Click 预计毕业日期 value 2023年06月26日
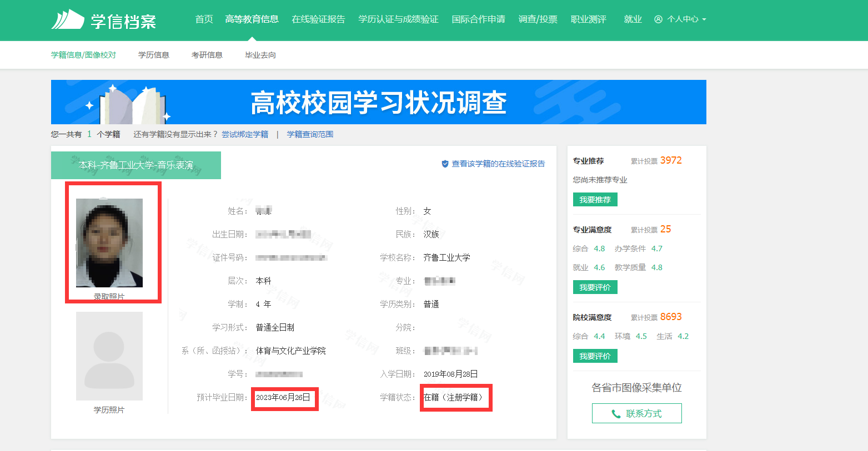 [283, 397]
